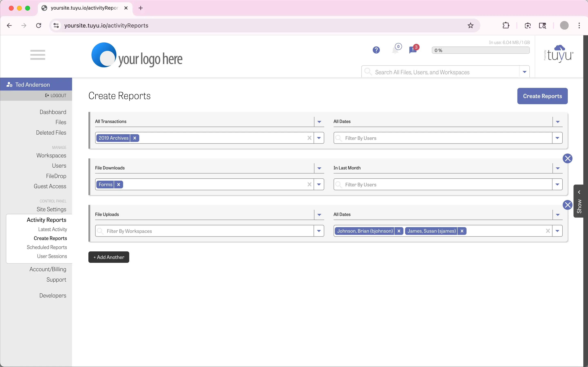Click the purple Create Reports button

click(542, 96)
